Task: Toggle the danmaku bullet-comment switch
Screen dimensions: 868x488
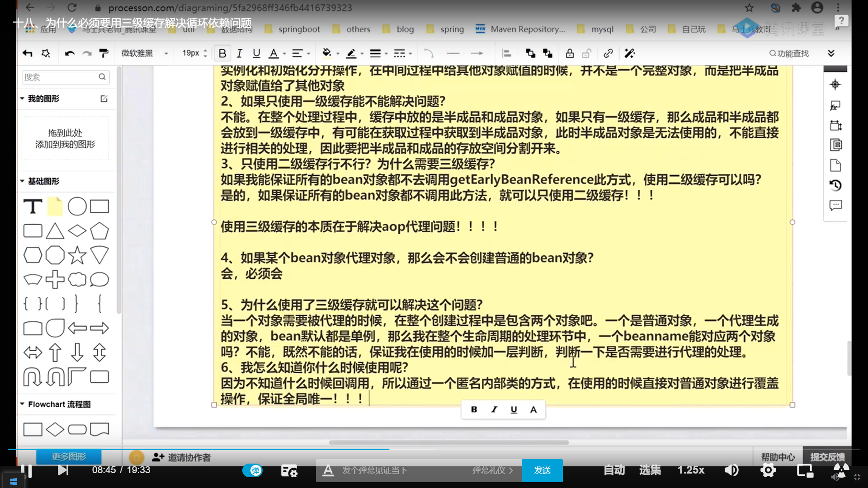Action: pos(252,470)
